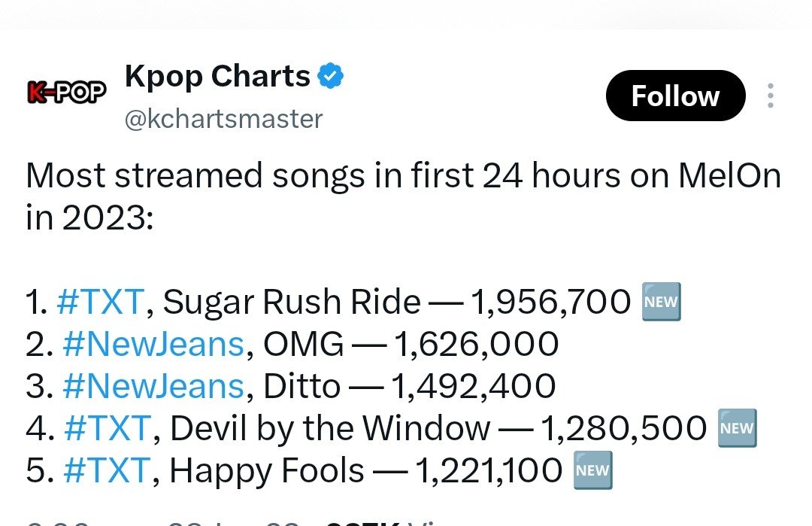The width and height of the screenshot is (812, 526).
Task: Click the NEW emoji icon after 1,956,700
Action: coord(662,302)
